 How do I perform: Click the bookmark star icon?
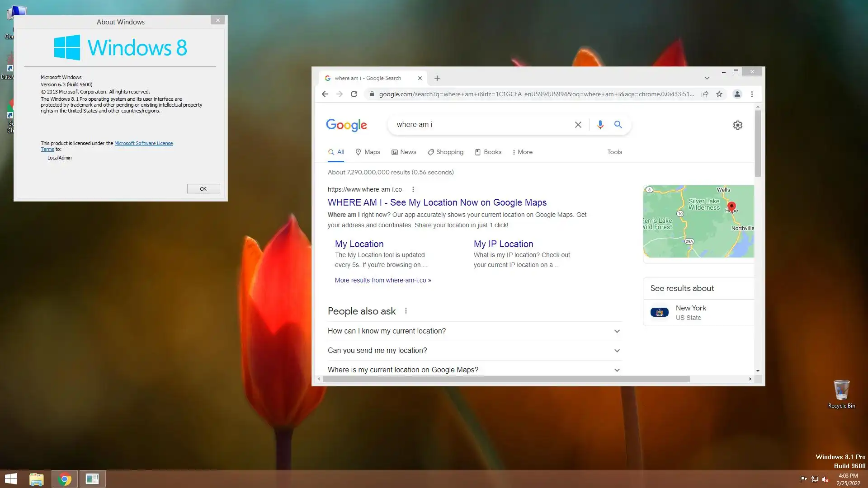[x=719, y=94]
